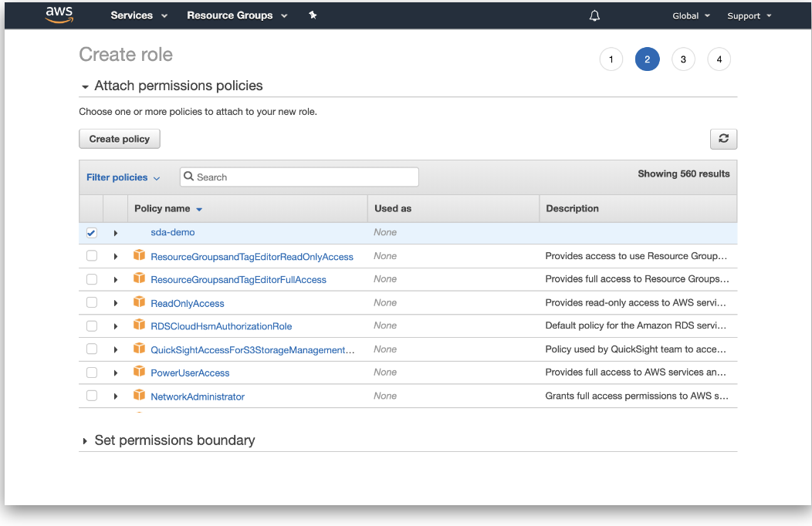The width and height of the screenshot is (812, 526).
Task: Expand ResourceGroupsandTagEditorFullAccess row details
Action: [116, 280]
